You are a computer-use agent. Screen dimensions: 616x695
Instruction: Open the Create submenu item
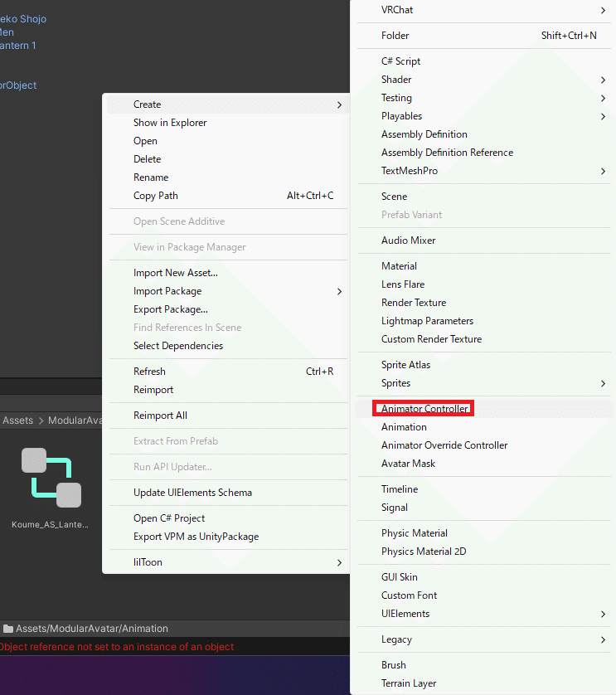click(226, 104)
